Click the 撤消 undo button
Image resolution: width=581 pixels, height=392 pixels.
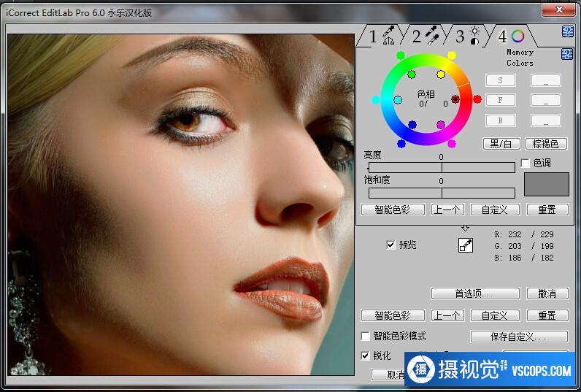point(547,293)
